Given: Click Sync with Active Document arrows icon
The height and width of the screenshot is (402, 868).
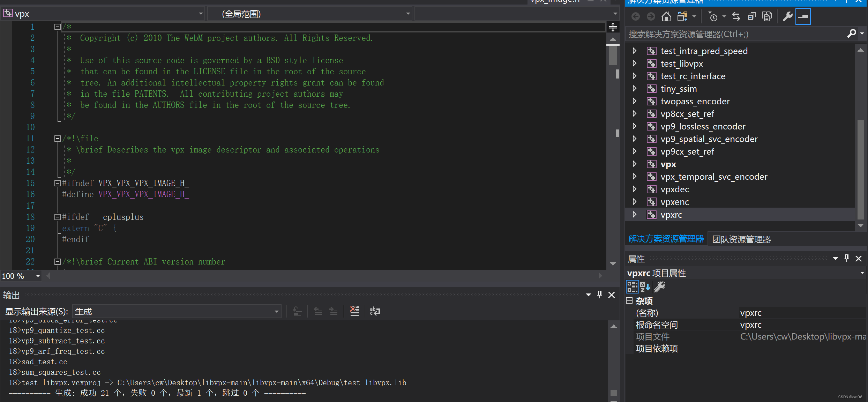Looking at the screenshot, I should [736, 16].
